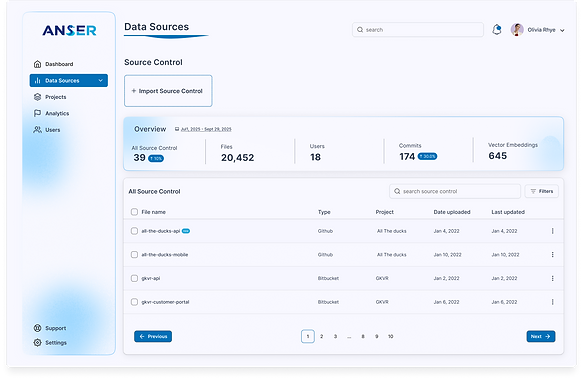
Task: Tick the select-all File name checkbox
Action: coord(134,212)
